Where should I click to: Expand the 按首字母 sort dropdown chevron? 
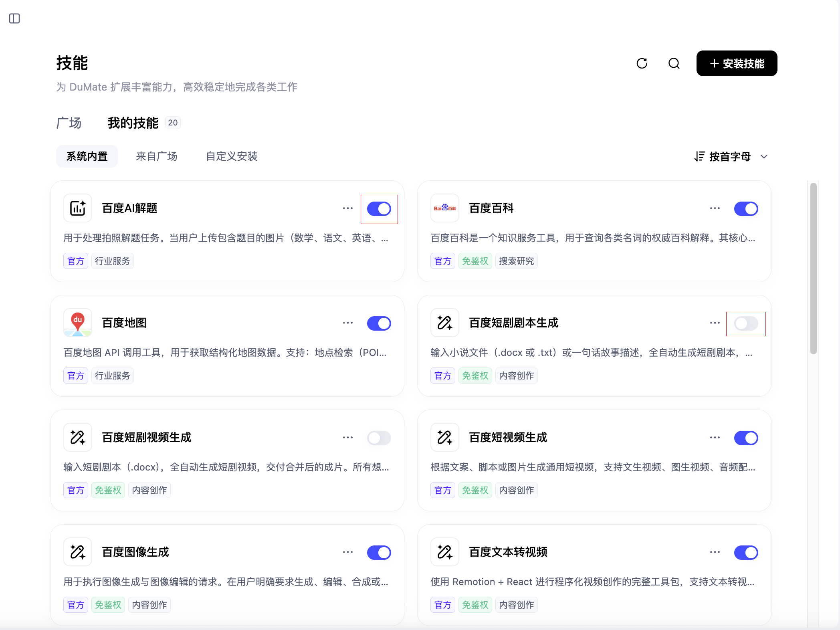coord(764,157)
